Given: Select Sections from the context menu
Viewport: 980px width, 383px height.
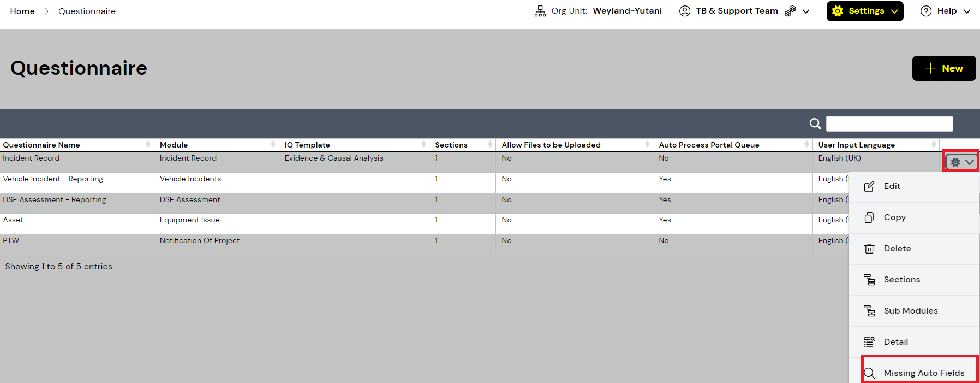Looking at the screenshot, I should coord(901,280).
